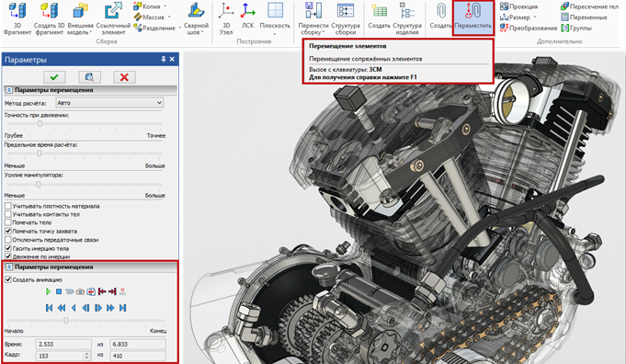This screenshot has width=626, height=364.
Task: Confirm with the green checkmark button
Action: point(54,77)
